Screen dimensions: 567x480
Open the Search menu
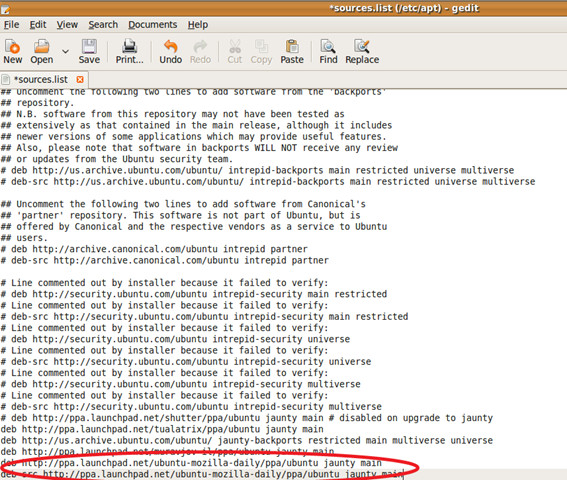pyautogui.click(x=103, y=25)
